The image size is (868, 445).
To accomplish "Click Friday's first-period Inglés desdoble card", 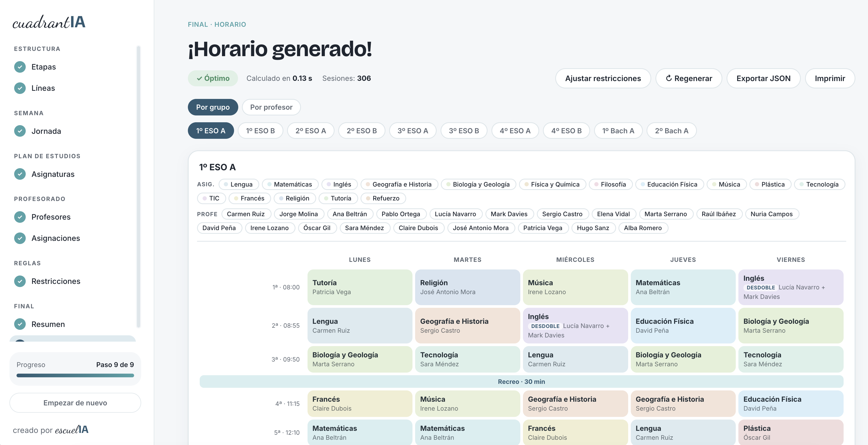I will click(791, 287).
